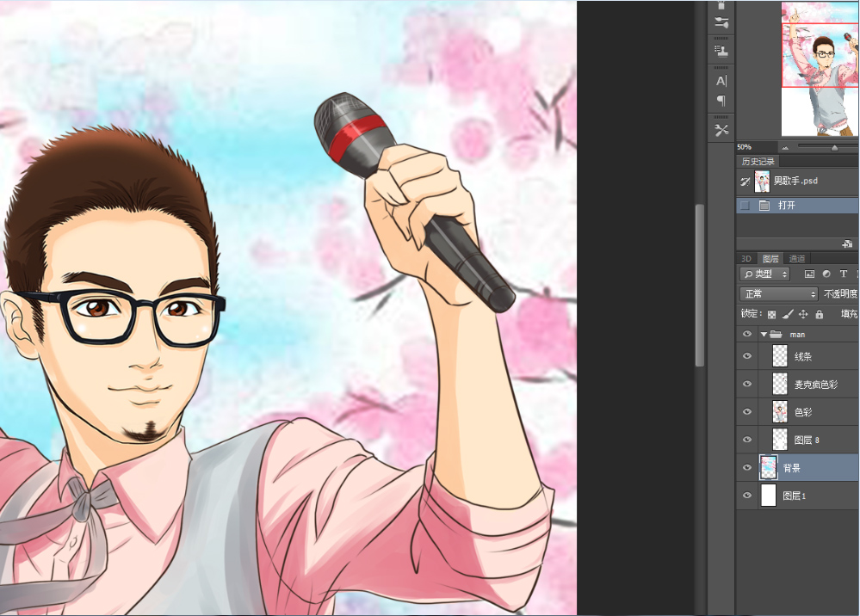Image resolution: width=860 pixels, height=616 pixels.
Task: Click the 色彩 layer thumbnail
Action: point(780,412)
